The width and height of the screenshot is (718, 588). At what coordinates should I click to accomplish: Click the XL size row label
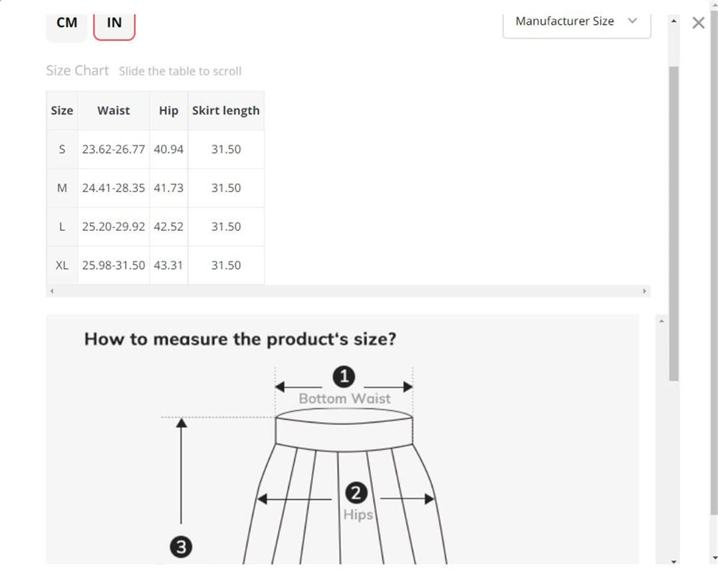pyautogui.click(x=62, y=265)
